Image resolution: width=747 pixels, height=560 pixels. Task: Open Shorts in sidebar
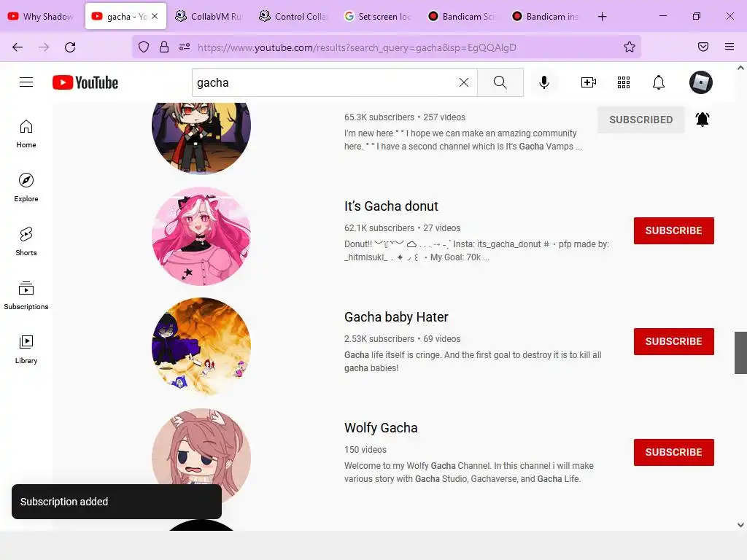click(26, 241)
